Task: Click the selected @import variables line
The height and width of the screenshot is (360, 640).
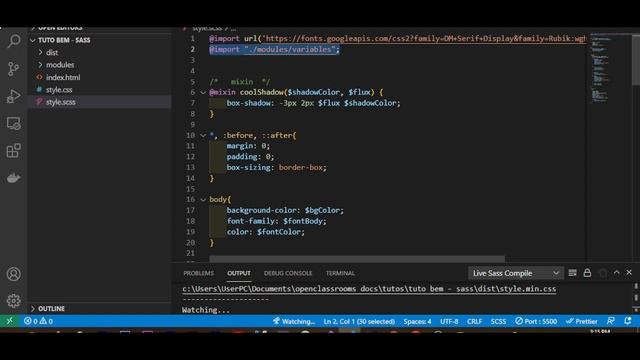Action: [274, 49]
